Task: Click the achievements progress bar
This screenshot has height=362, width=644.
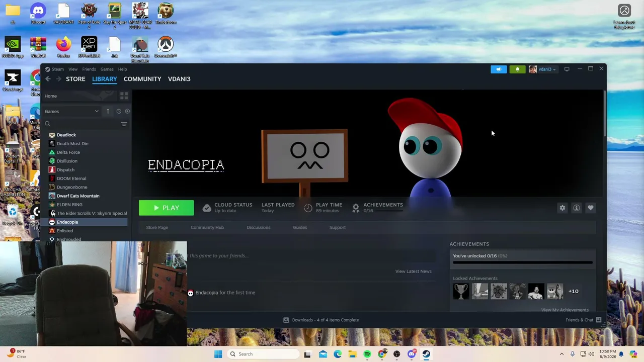Action: (522, 262)
